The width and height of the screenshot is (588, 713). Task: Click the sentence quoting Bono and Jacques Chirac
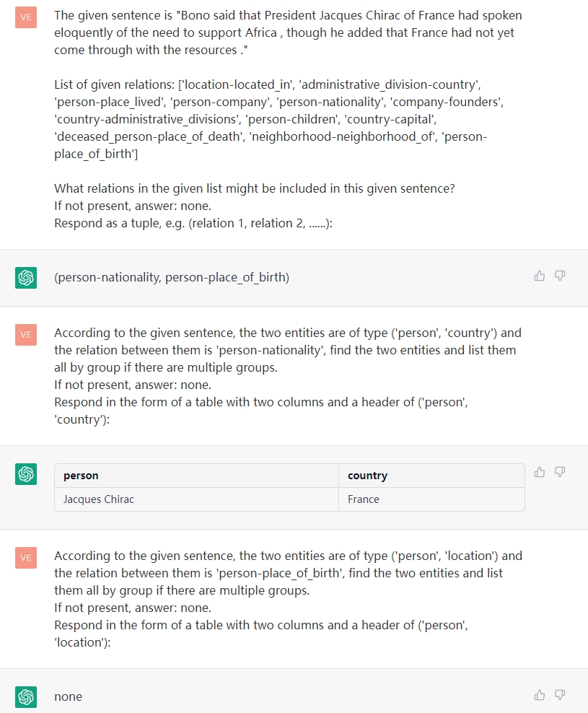[x=288, y=32]
